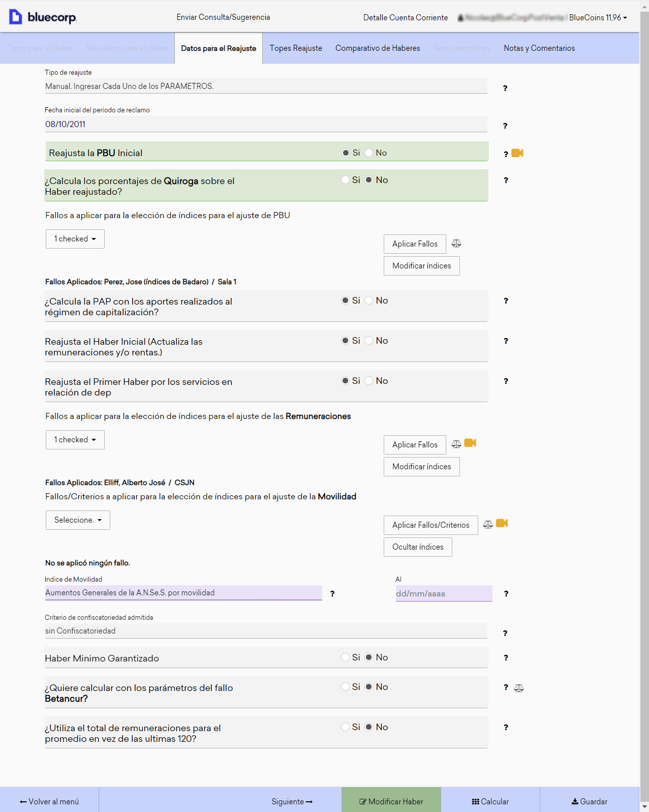Click Aplicar Fallos for PBU adjustment
Image resolution: width=649 pixels, height=812 pixels.
pyautogui.click(x=415, y=244)
